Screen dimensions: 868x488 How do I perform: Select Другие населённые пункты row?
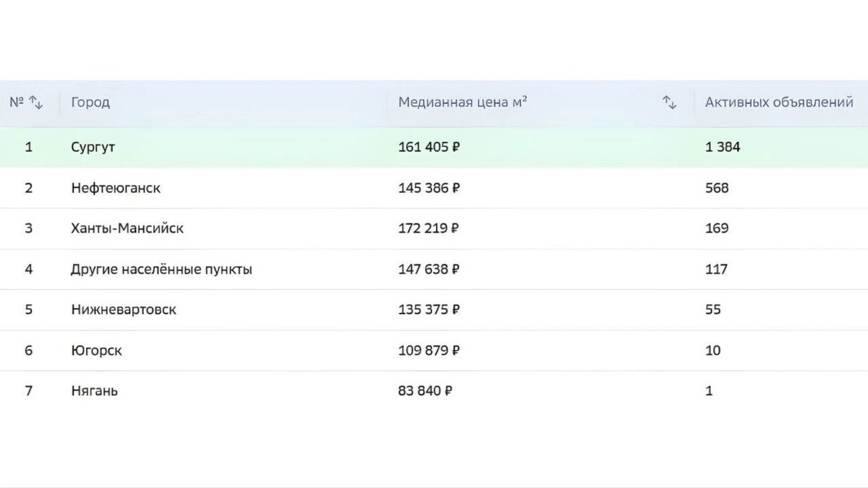point(434,270)
